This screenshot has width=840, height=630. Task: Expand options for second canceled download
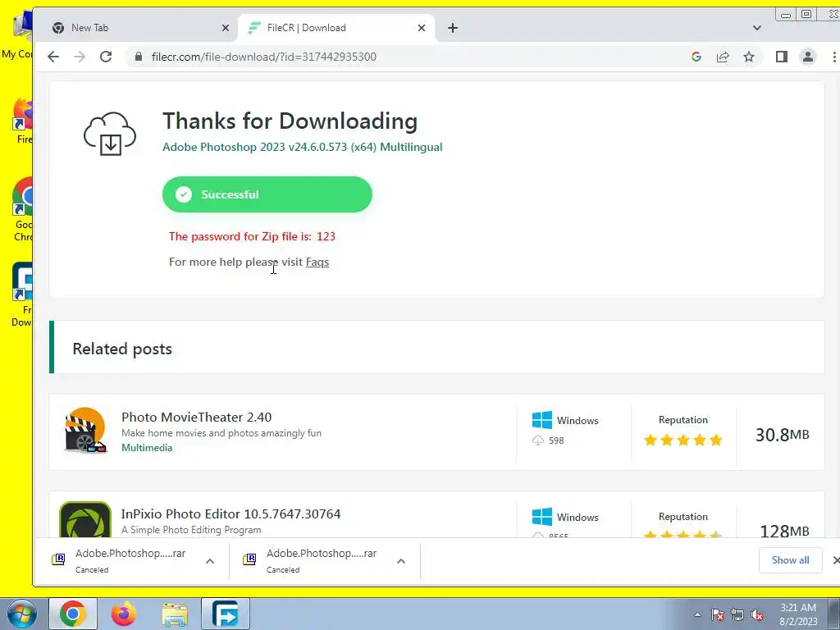pyautogui.click(x=401, y=561)
